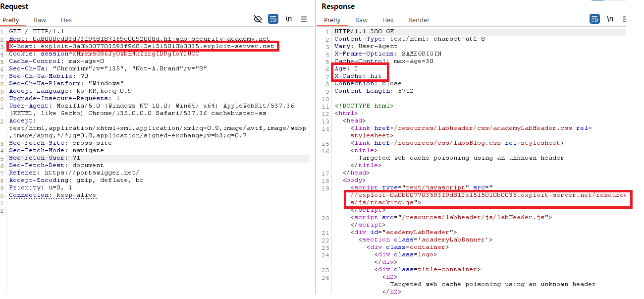The width and height of the screenshot is (644, 299).
Task: Click "Sec-Ch-Ua-Mobile: ?0" line
Action: click(x=49, y=76)
